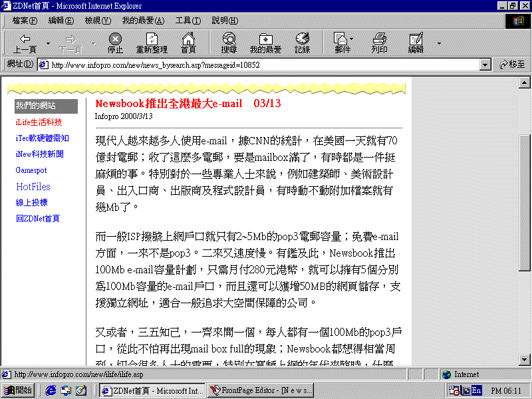The width and height of the screenshot is (532, 399).
Task: Expand the Back button history dropdown arrow
Action: [x=48, y=43]
